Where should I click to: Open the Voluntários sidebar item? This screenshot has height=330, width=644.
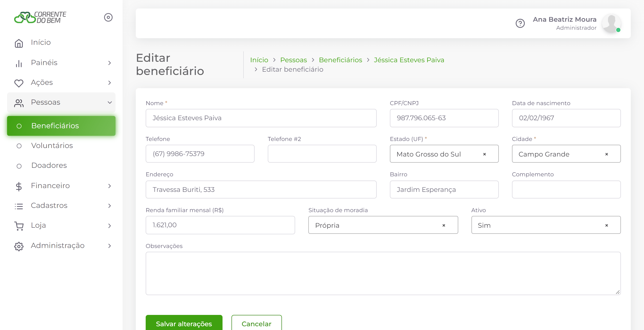click(x=61, y=145)
